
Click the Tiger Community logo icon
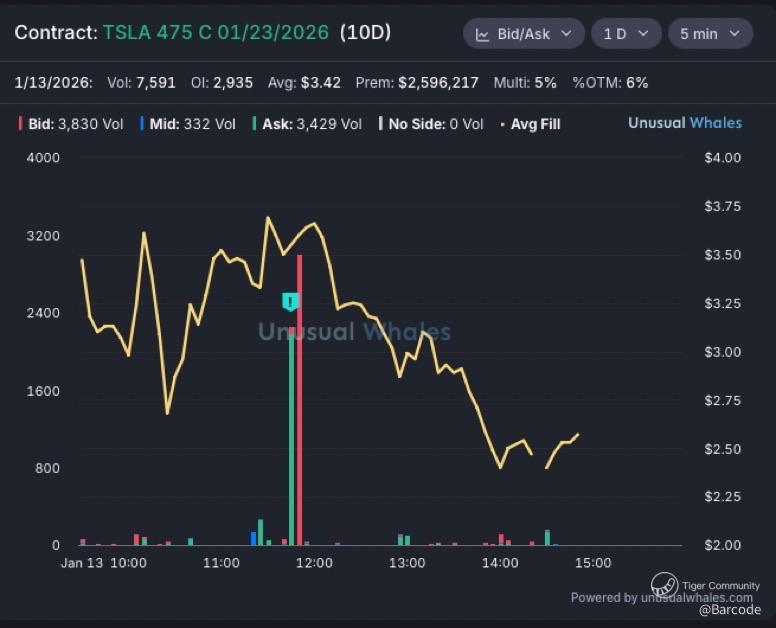click(x=664, y=585)
